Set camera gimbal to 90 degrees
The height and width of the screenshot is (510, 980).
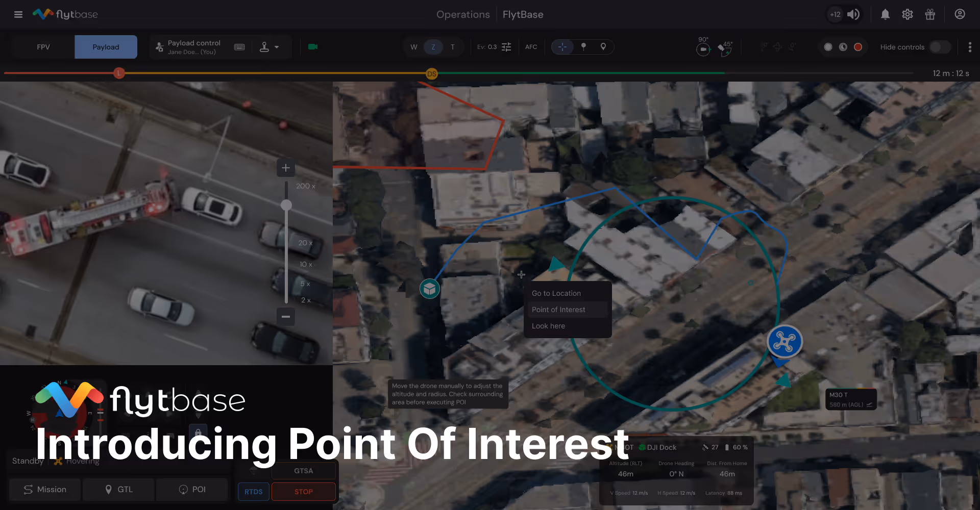[703, 47]
